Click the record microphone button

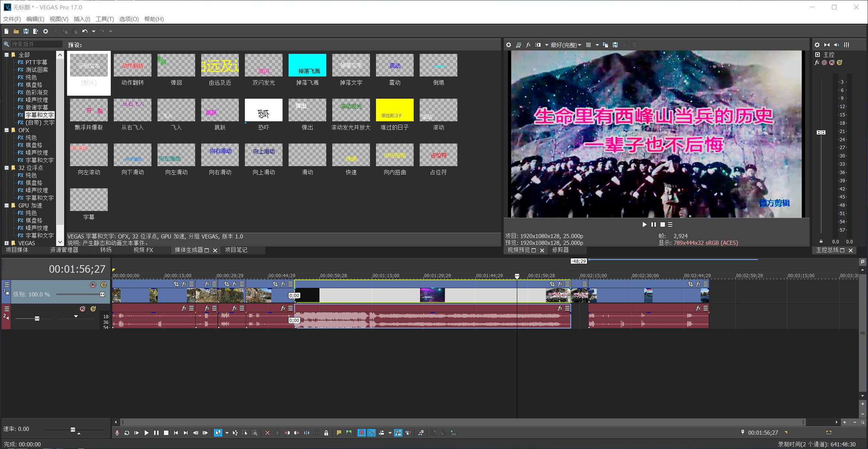click(117, 433)
